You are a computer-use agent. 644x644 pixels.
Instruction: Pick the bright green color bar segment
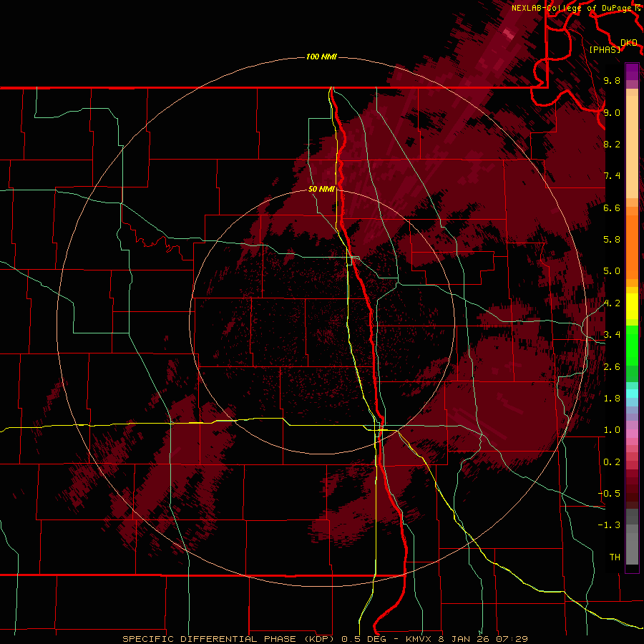click(x=632, y=346)
